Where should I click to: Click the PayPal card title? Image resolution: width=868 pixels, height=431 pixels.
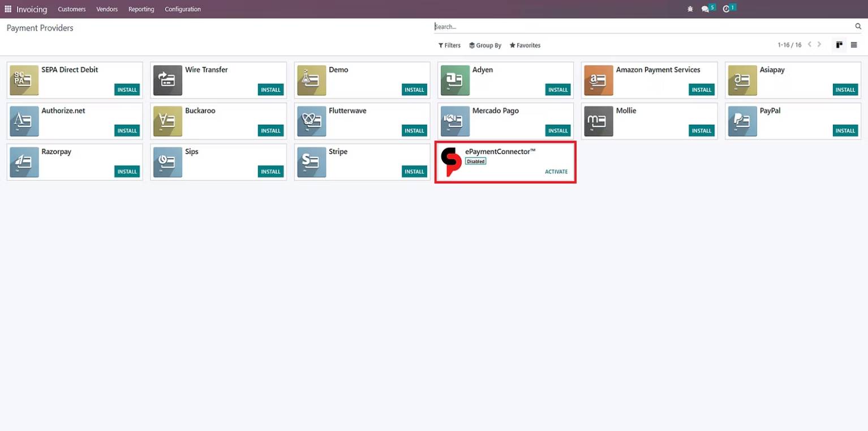(x=770, y=110)
